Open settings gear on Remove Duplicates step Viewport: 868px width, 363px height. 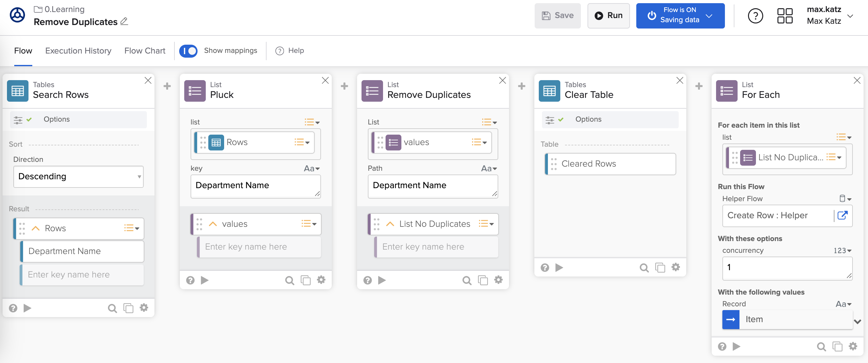[x=498, y=280]
